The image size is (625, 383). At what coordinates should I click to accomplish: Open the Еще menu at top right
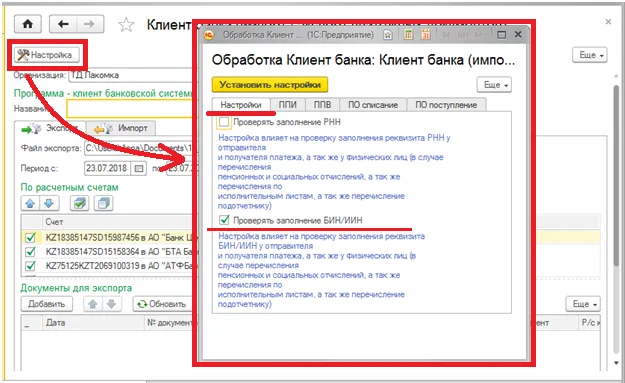pos(590,55)
